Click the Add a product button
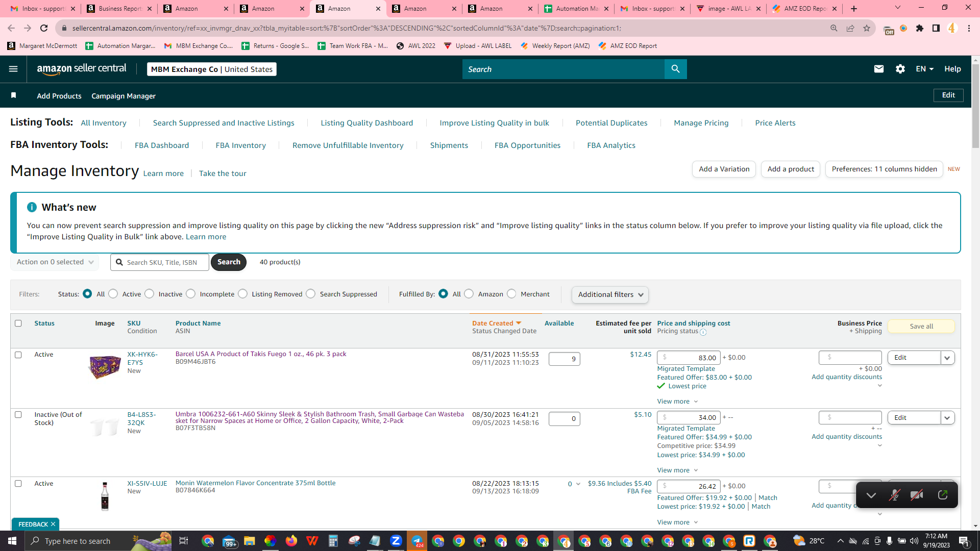The image size is (980, 551). click(791, 169)
